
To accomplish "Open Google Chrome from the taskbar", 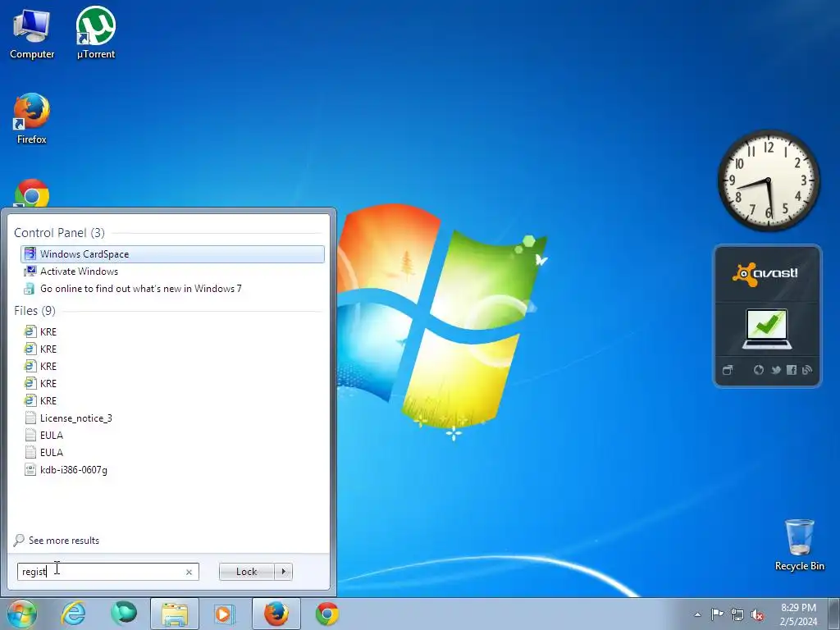I will pyautogui.click(x=326, y=614).
